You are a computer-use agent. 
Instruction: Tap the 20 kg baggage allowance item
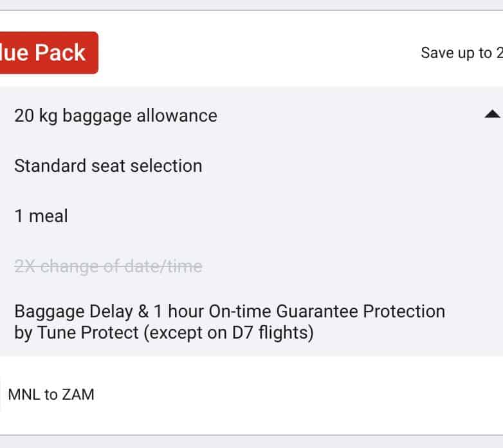[x=116, y=116]
